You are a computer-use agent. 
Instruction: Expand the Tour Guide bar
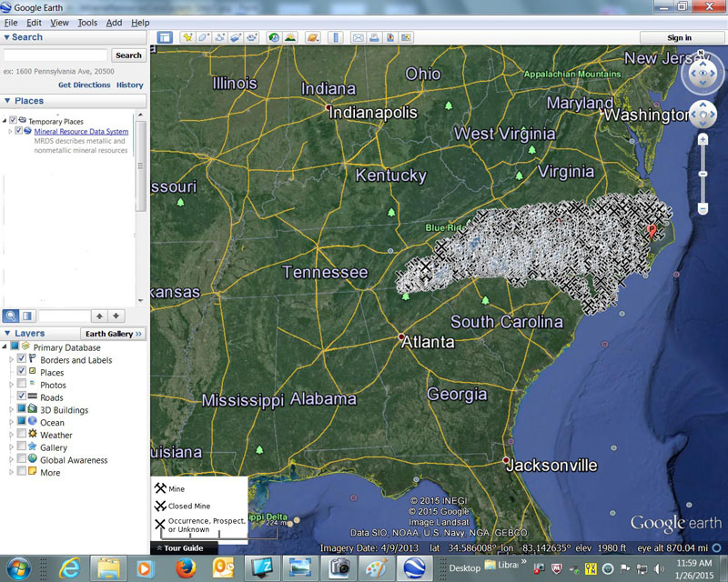tap(184, 548)
